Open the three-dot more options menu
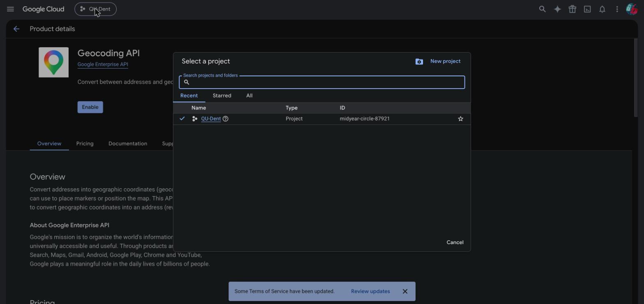Viewport: 644px width, 304px height. [x=617, y=9]
